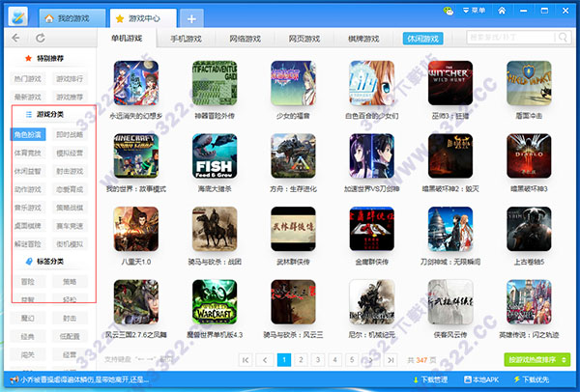Open 本地APK in the status bar
Screen dimensions: 580x392
click(481, 379)
